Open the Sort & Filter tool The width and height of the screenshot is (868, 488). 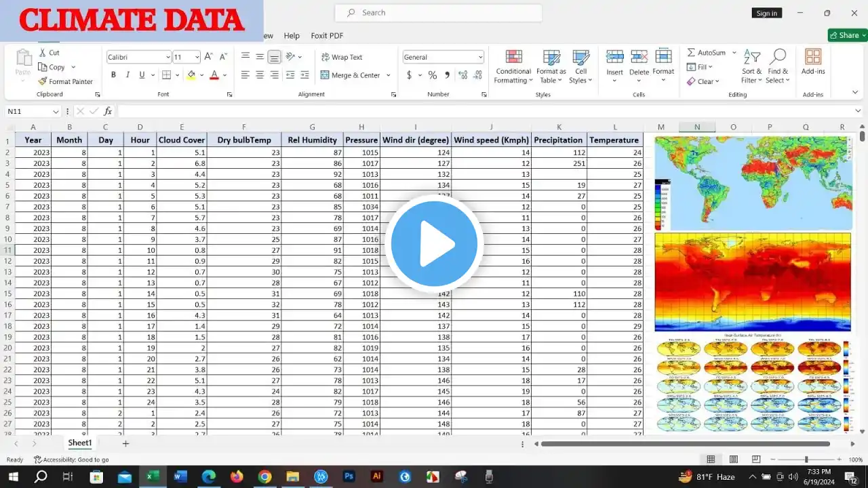751,66
